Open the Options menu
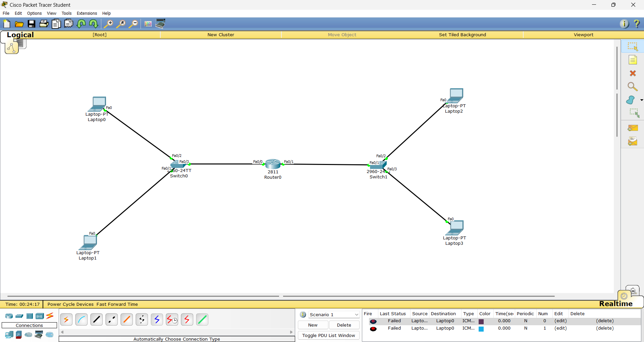 click(x=34, y=13)
